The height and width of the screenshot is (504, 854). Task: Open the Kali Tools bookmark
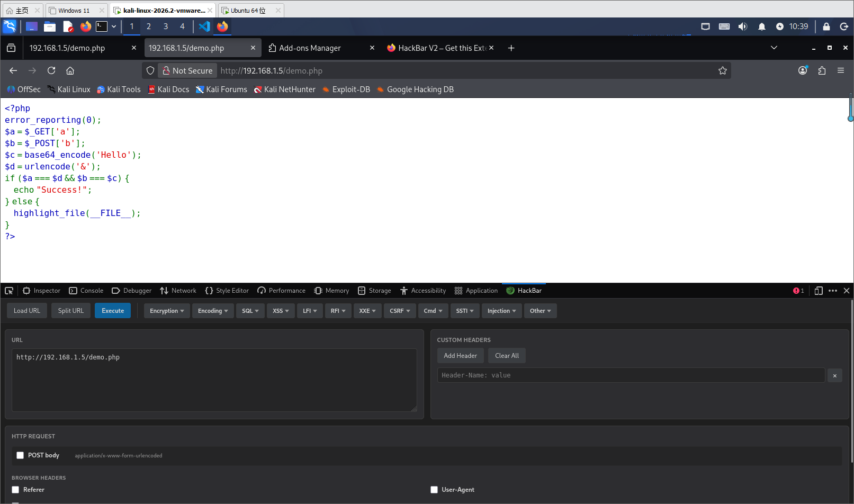(119, 89)
